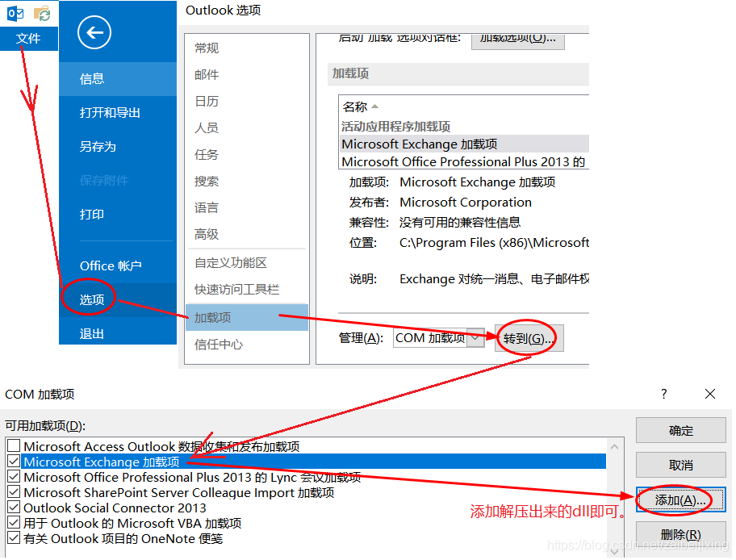Click the add-in list scroll up arrow
736x560 pixels.
[614, 447]
